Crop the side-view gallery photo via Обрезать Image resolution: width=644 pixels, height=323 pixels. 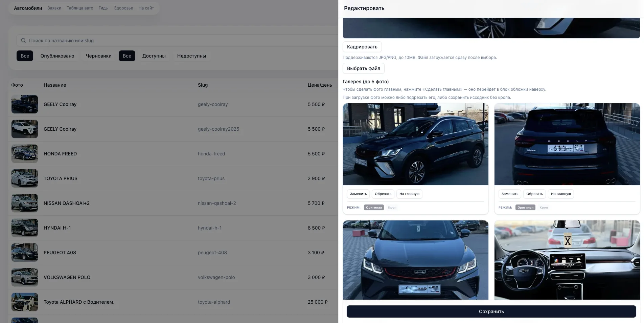(x=383, y=194)
